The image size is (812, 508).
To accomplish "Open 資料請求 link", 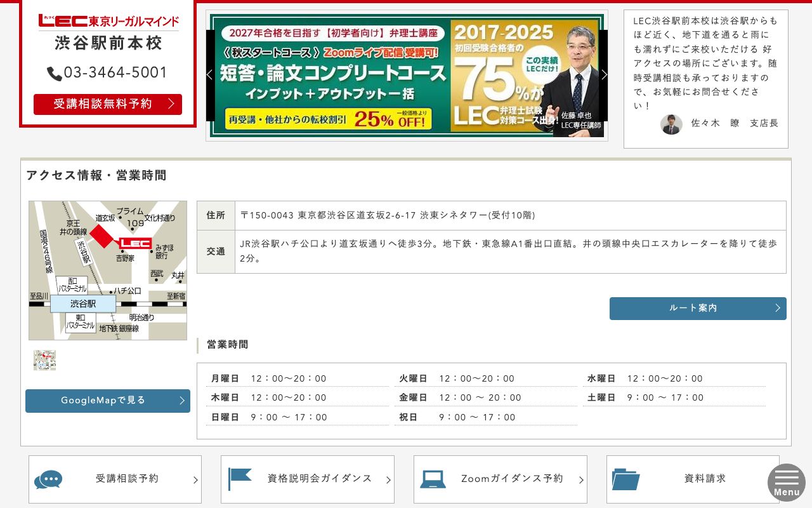I will point(693,479).
